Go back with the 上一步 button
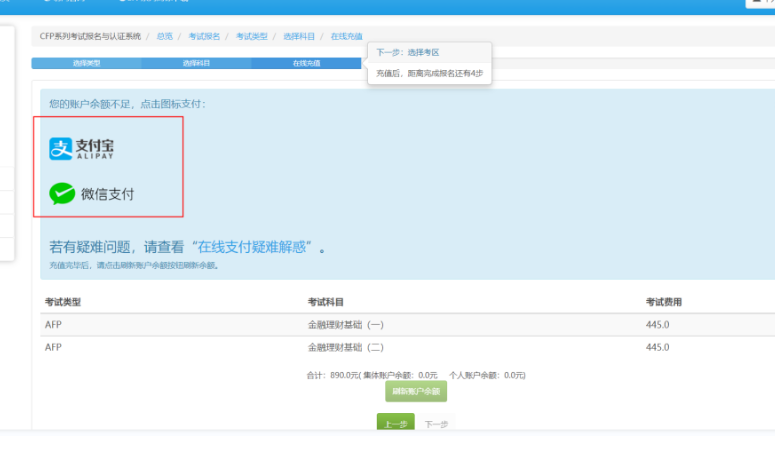775x476 pixels. tap(395, 423)
